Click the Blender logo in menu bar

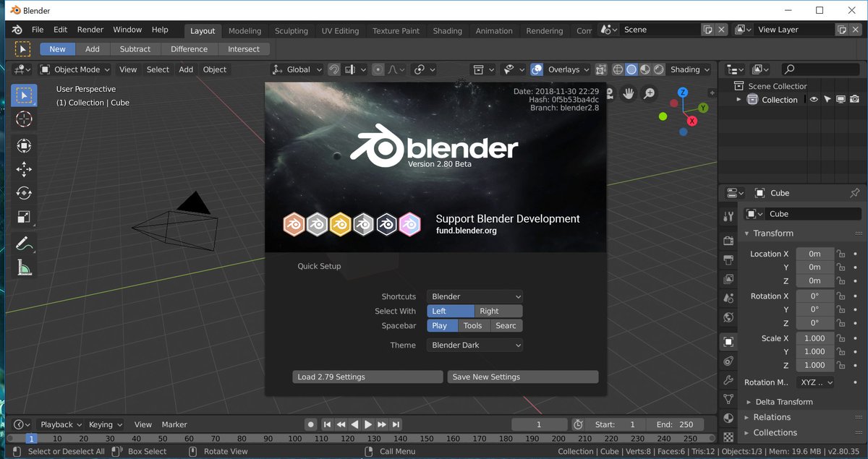(x=18, y=30)
